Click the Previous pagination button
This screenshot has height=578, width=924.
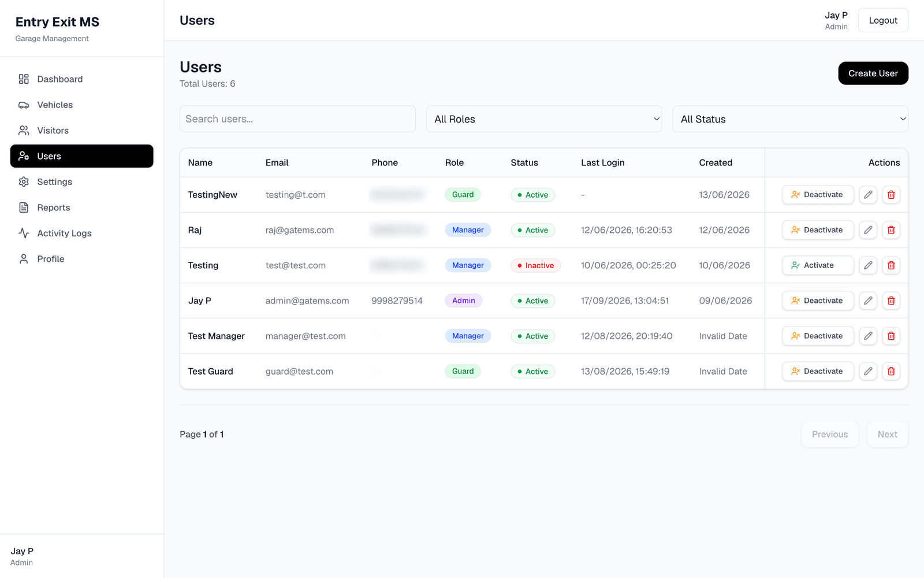coord(830,435)
